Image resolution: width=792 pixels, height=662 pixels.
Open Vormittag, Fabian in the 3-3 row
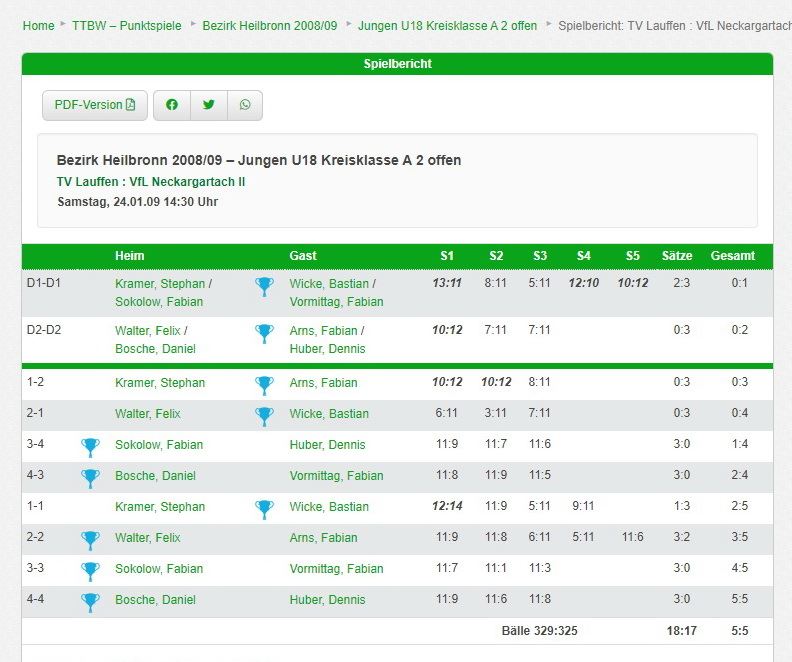(336, 569)
